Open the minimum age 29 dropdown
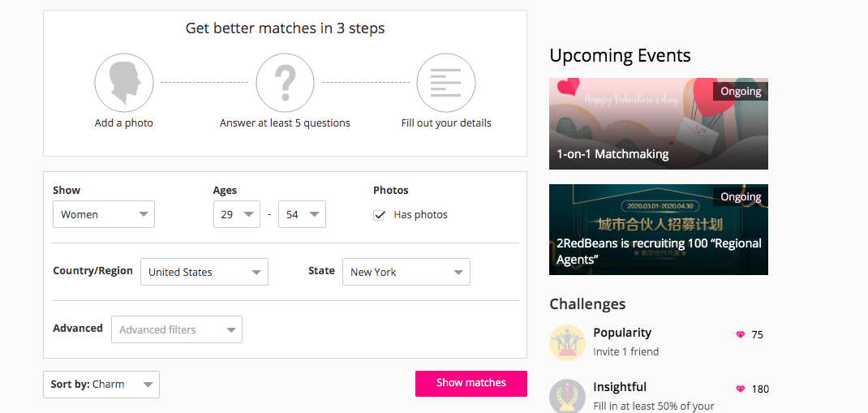Image resolution: width=868 pixels, height=413 pixels. click(236, 214)
